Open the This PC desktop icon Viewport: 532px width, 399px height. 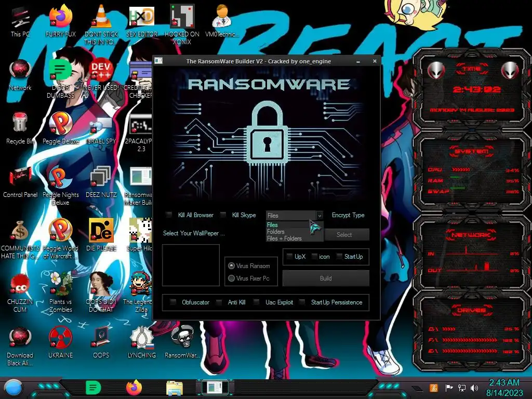click(20, 21)
